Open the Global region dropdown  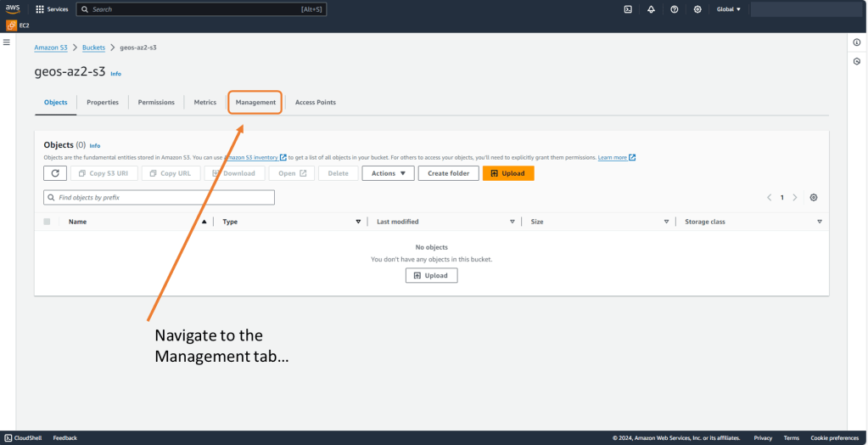728,9
